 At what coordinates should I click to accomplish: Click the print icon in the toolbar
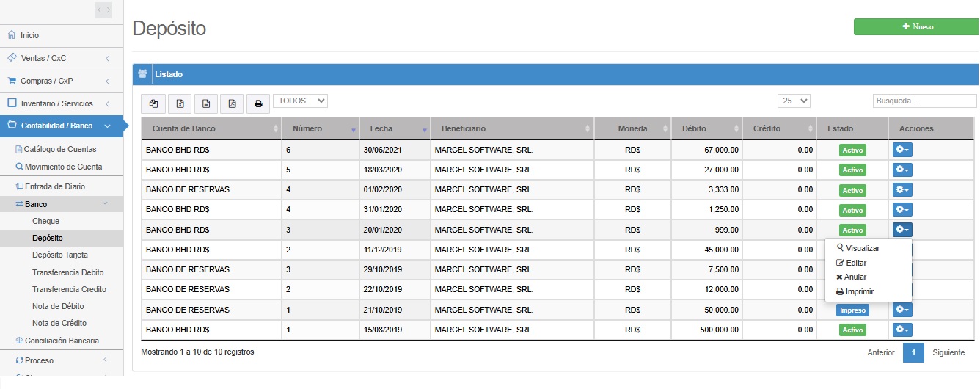258,103
